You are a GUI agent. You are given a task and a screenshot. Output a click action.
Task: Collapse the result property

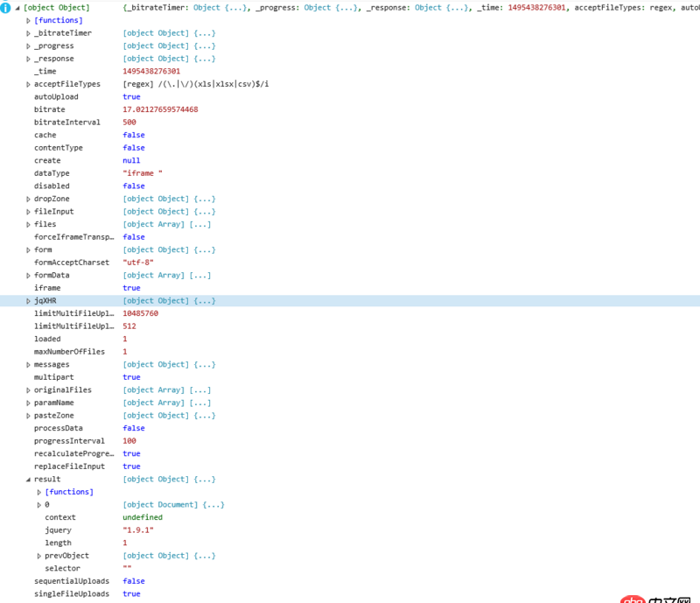click(29, 479)
